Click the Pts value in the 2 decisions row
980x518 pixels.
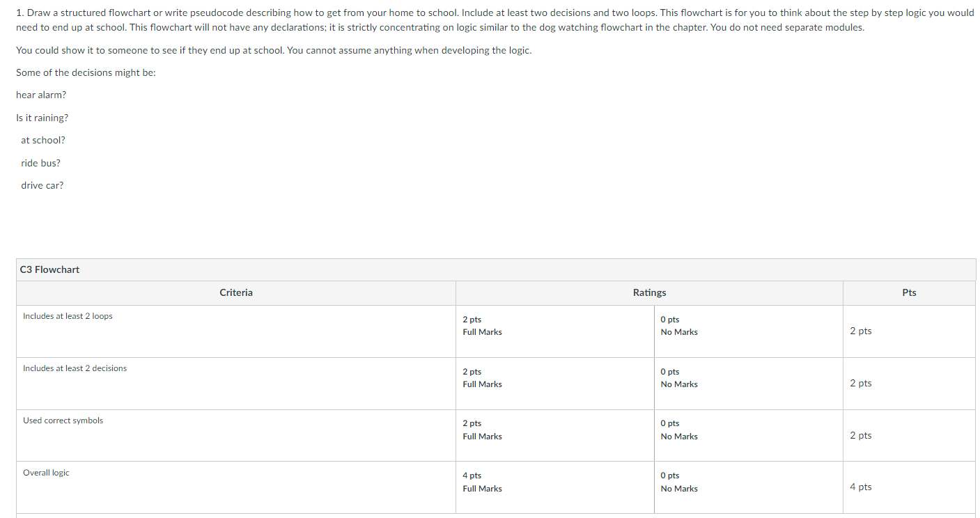click(x=860, y=383)
